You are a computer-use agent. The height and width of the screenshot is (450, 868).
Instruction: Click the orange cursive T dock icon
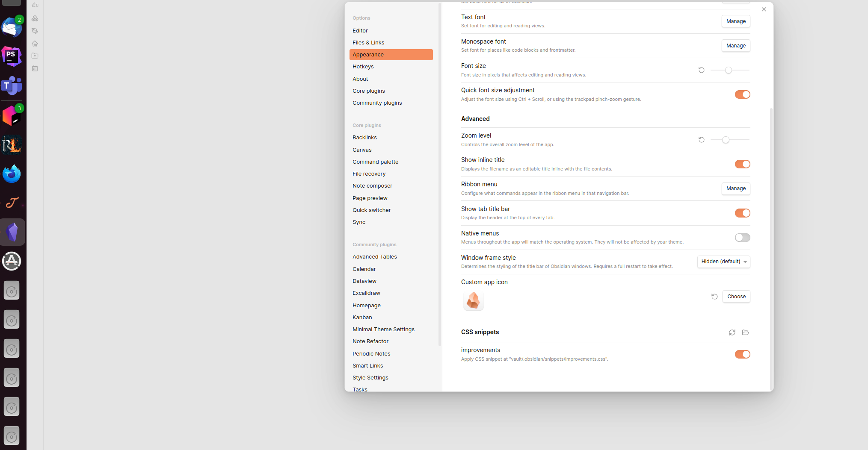tap(12, 203)
